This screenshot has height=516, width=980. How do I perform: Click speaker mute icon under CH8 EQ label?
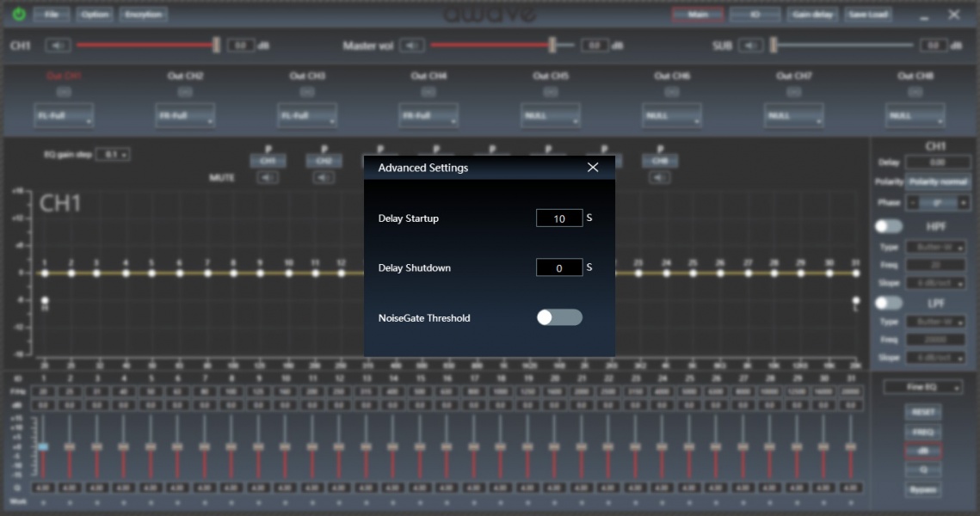click(660, 178)
